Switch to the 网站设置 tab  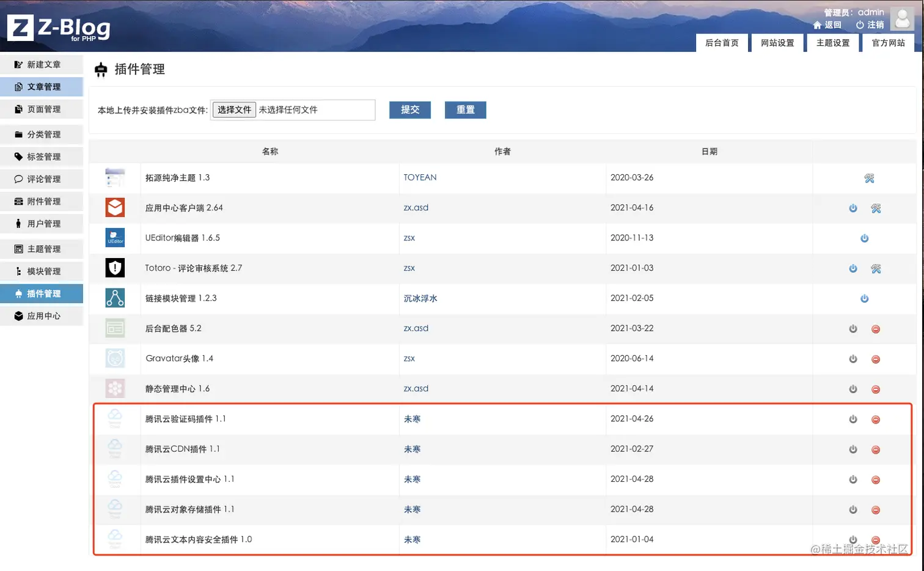pyautogui.click(x=777, y=43)
